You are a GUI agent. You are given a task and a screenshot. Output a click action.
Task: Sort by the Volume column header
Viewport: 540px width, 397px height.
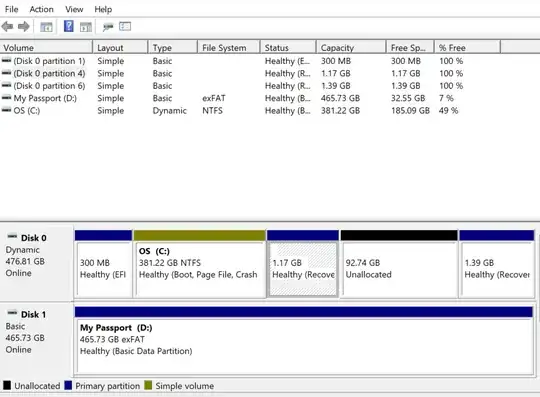click(x=46, y=48)
